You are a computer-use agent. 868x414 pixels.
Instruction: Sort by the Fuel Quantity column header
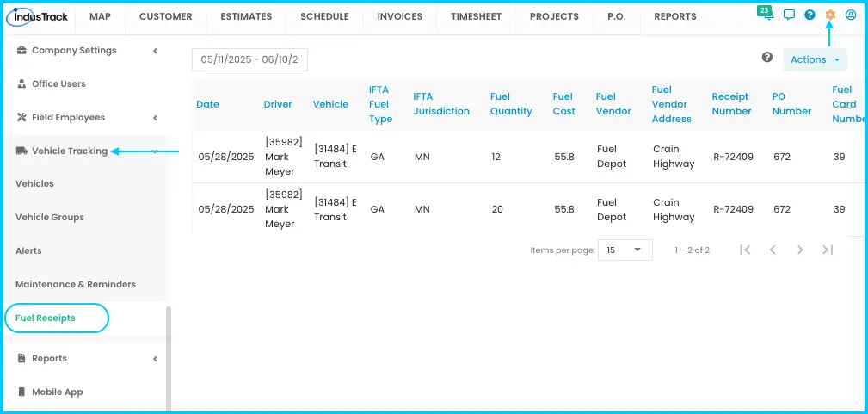tap(511, 104)
